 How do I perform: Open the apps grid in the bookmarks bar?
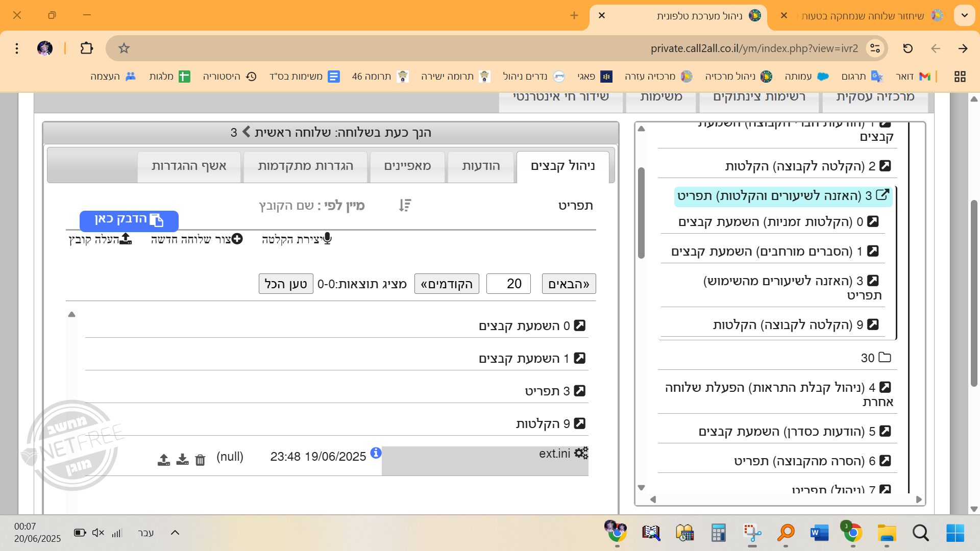pos(960,77)
